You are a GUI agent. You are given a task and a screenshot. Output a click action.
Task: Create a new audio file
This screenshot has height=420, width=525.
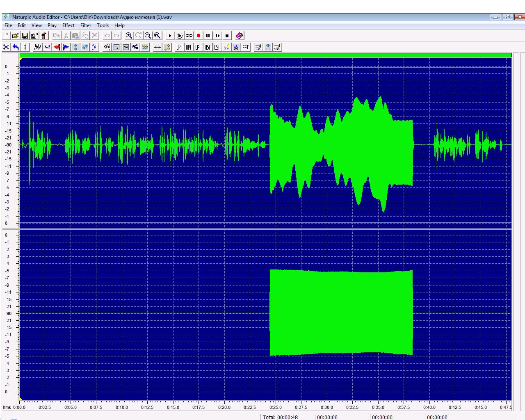coord(6,36)
